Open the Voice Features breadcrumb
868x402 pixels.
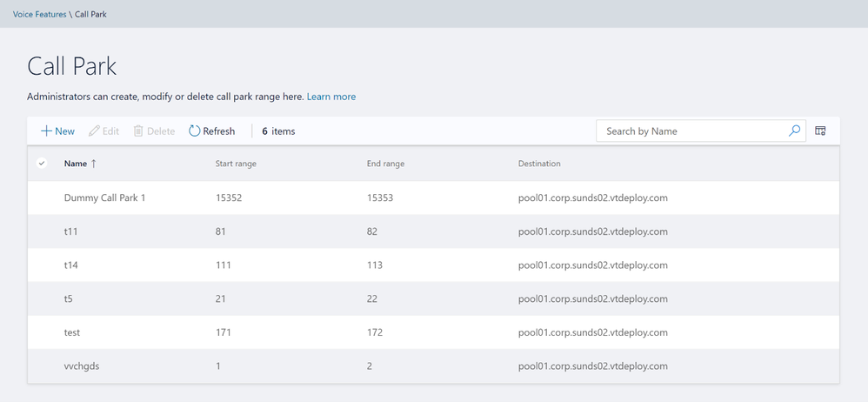[39, 14]
